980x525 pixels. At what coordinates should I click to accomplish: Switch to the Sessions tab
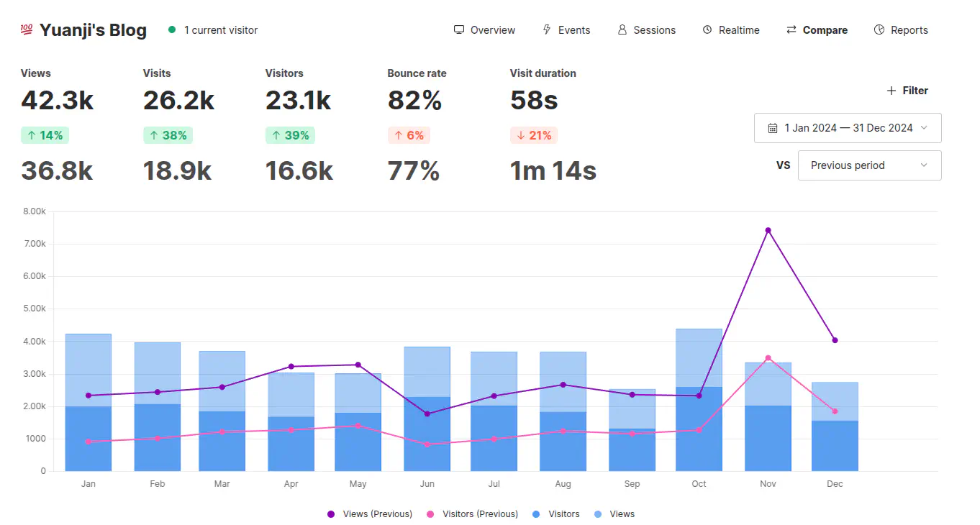click(x=654, y=30)
